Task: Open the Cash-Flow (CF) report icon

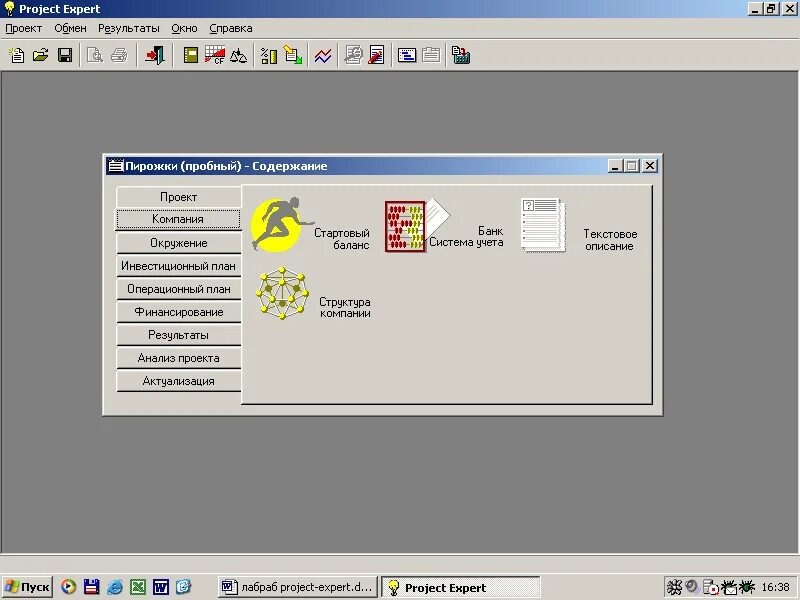Action: (x=215, y=55)
